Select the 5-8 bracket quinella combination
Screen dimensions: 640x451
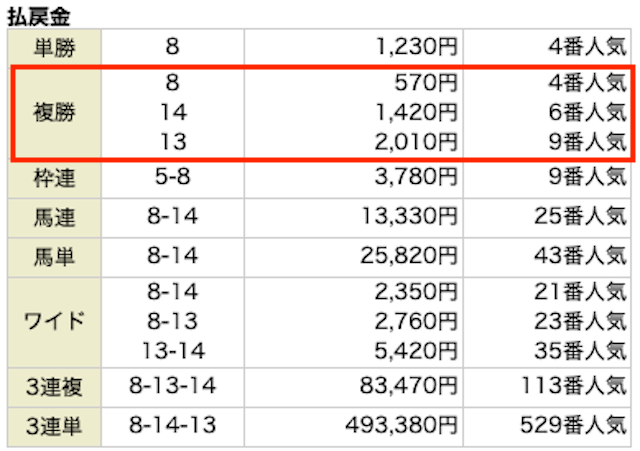[x=173, y=177]
